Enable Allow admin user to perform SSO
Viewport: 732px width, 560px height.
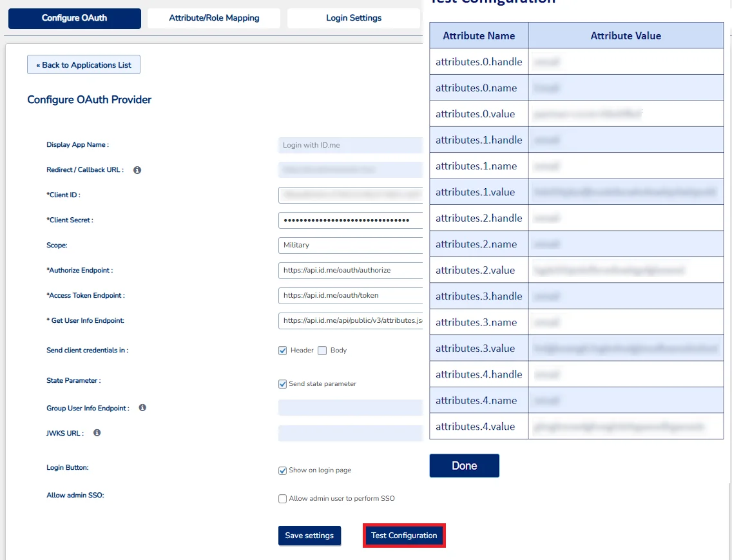(x=282, y=499)
